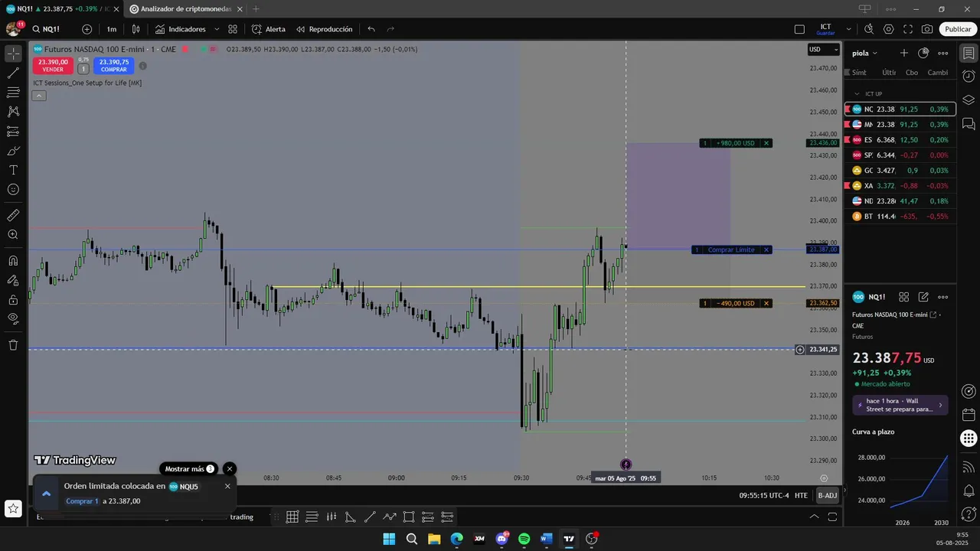Screen dimensions: 980x551
Task: Open HTE session hours setting
Action: [801, 495]
